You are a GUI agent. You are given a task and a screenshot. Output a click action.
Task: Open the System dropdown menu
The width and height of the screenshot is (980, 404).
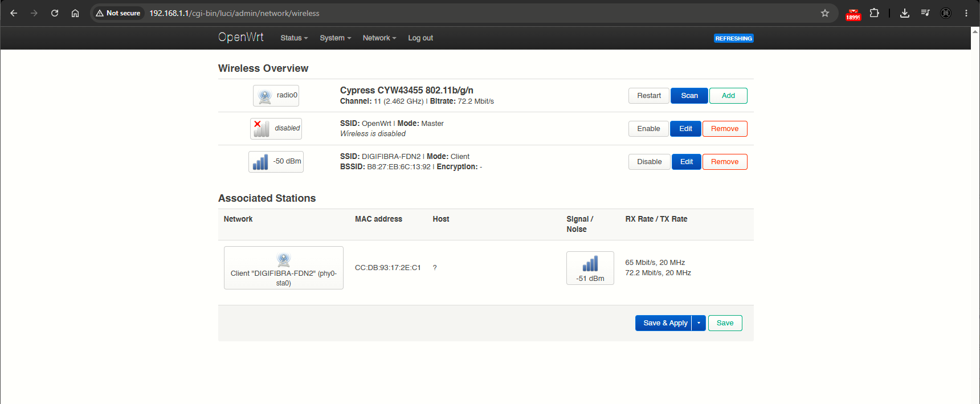point(336,38)
